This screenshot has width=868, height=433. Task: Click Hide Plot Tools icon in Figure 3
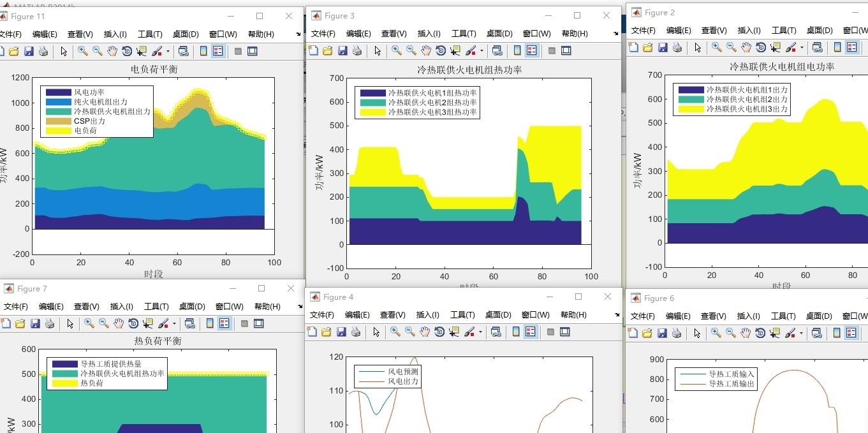click(552, 50)
